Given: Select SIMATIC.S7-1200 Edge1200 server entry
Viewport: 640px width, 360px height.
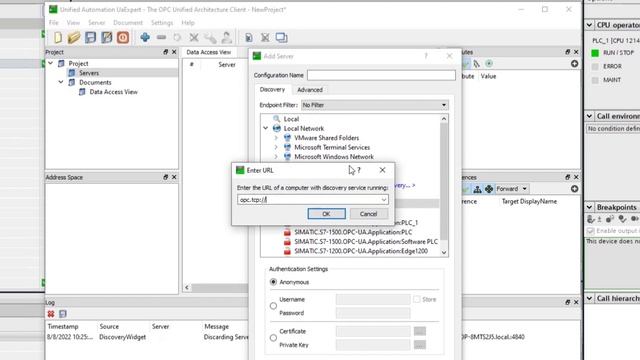Looking at the screenshot, I should coord(361,251).
